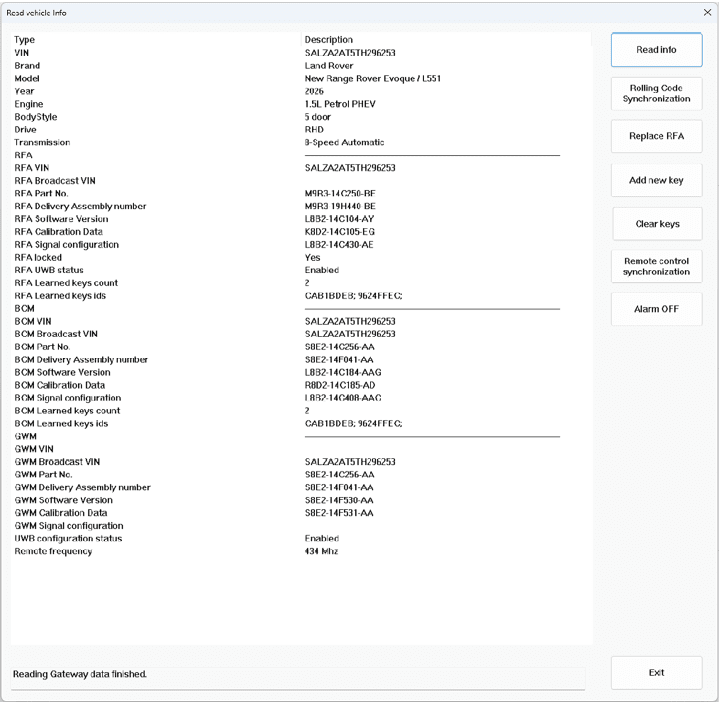
Task: Select the Brand row label
Action: click(x=27, y=66)
